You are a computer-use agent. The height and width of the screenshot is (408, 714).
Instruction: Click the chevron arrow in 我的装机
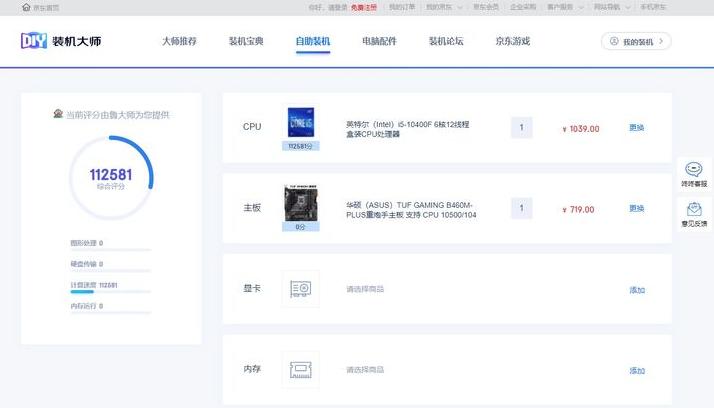661,41
